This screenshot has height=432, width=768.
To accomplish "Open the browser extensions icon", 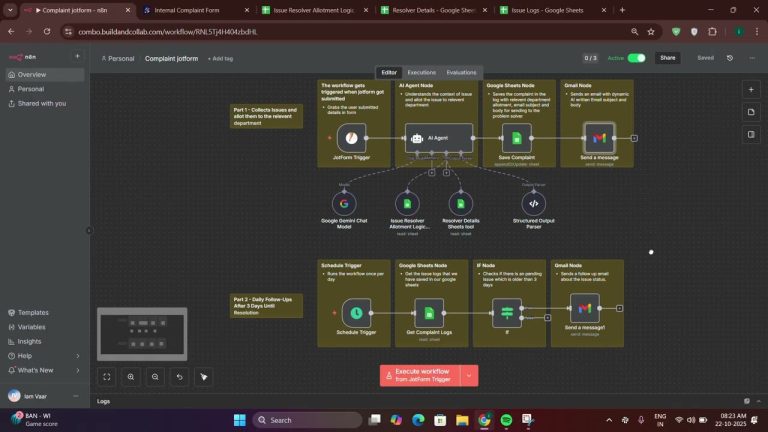I will tap(712, 31).
